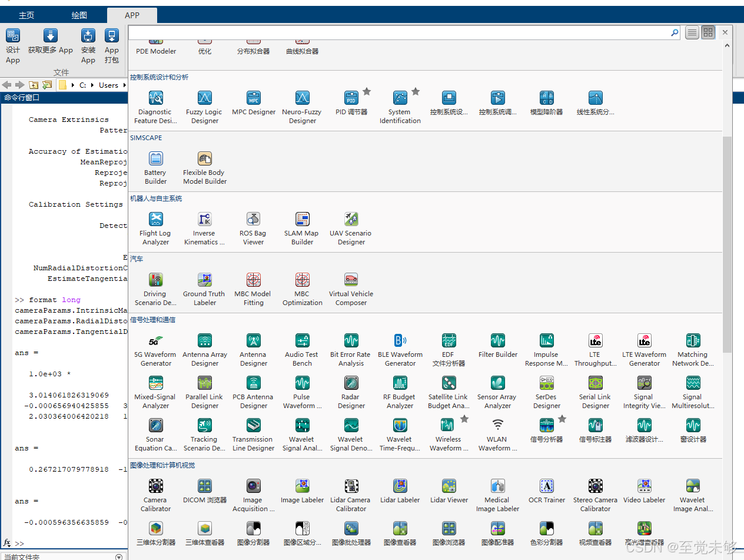
Task: Open the Sonar Equation Calculator app
Action: (x=155, y=435)
